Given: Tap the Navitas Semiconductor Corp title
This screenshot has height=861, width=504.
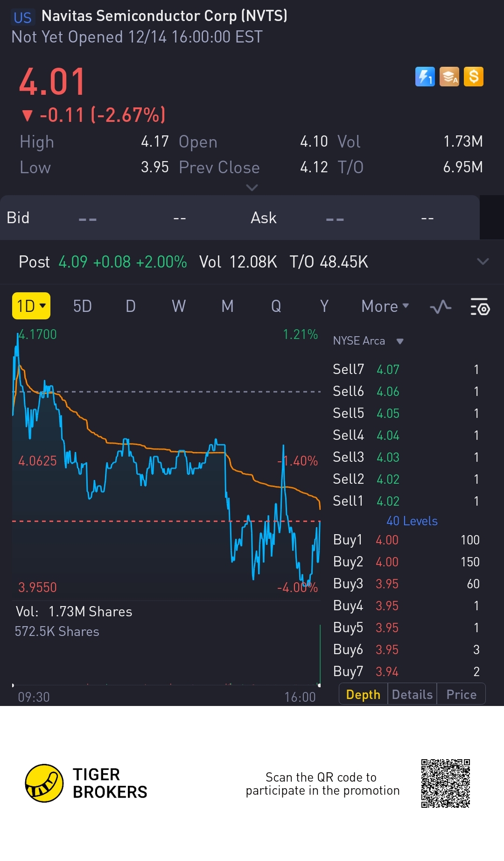Looking at the screenshot, I should [x=164, y=16].
